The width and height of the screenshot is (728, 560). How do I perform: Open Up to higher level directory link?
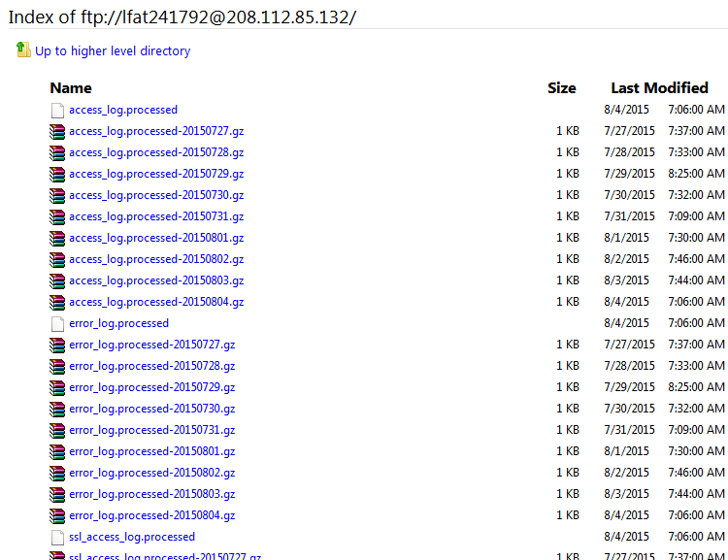pos(113,50)
